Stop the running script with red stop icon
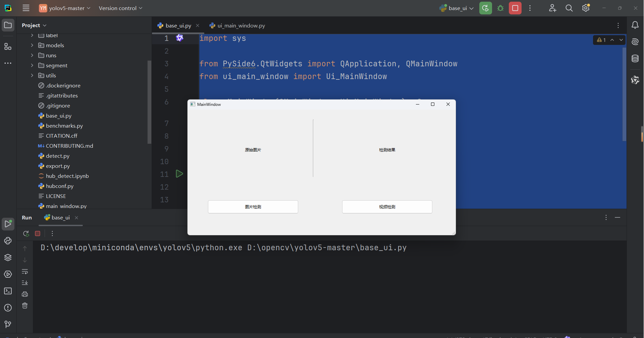Image resolution: width=644 pixels, height=338 pixels. point(515,8)
